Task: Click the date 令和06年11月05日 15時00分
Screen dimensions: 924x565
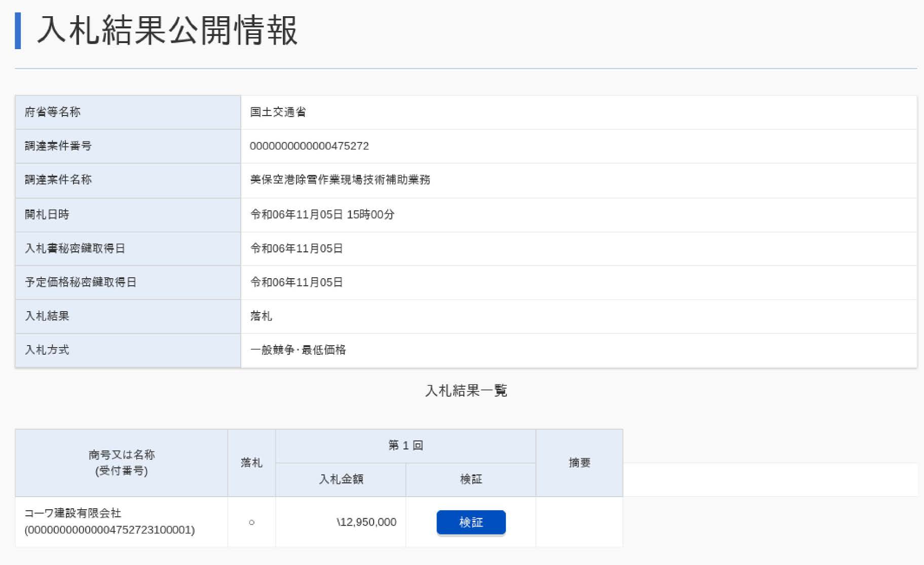Action: click(323, 214)
